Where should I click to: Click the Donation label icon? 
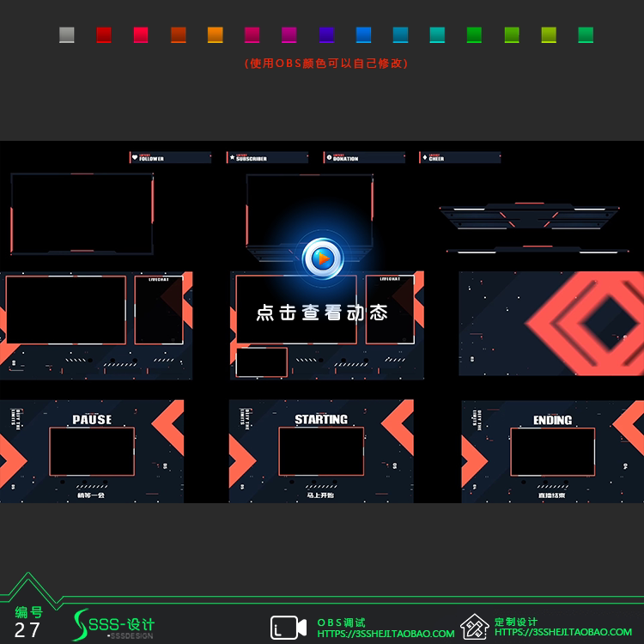(329, 157)
